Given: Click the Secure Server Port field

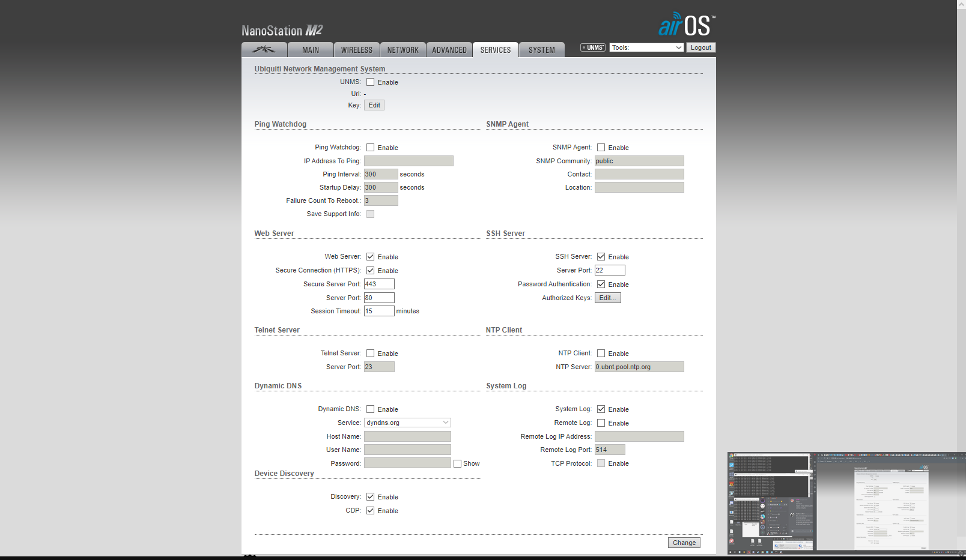Looking at the screenshot, I should click(379, 284).
